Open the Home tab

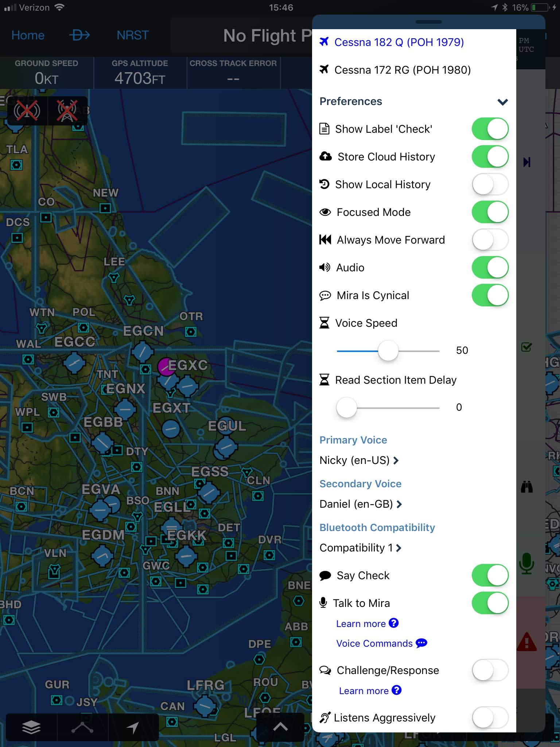(x=28, y=35)
